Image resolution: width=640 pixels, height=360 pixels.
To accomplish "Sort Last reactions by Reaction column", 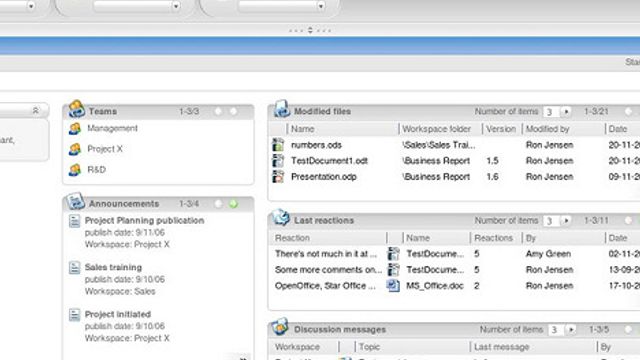I will [x=292, y=238].
